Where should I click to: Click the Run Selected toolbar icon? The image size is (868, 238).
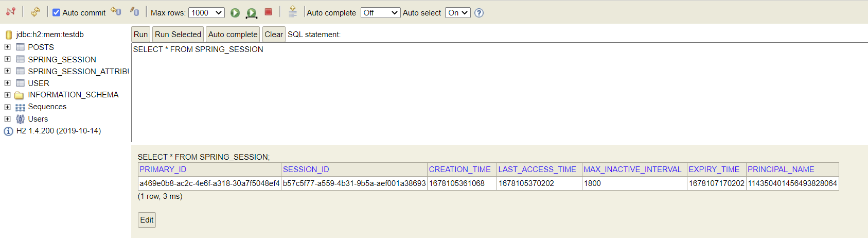[x=252, y=13]
